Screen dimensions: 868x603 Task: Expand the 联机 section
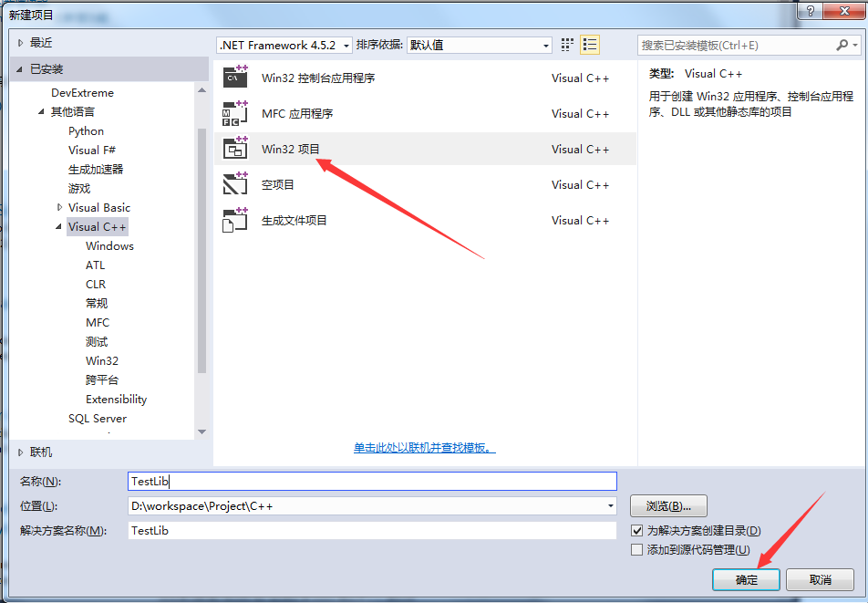click(x=20, y=452)
